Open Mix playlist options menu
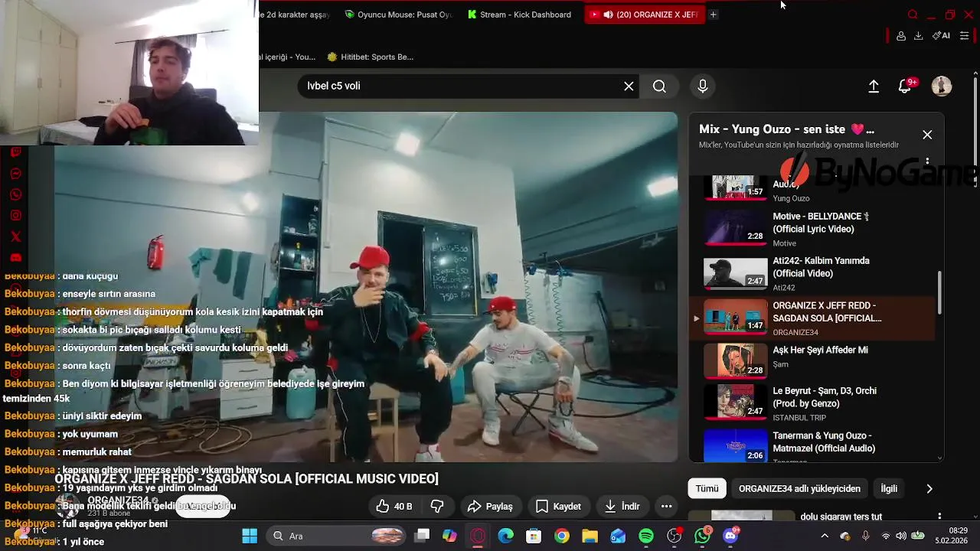980x551 pixels. (x=927, y=161)
